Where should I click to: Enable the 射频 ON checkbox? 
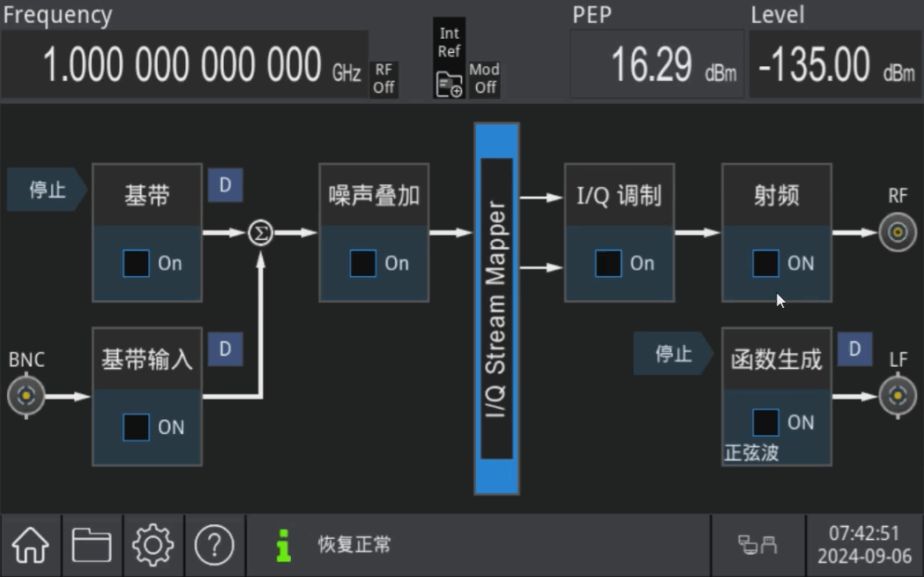click(765, 263)
